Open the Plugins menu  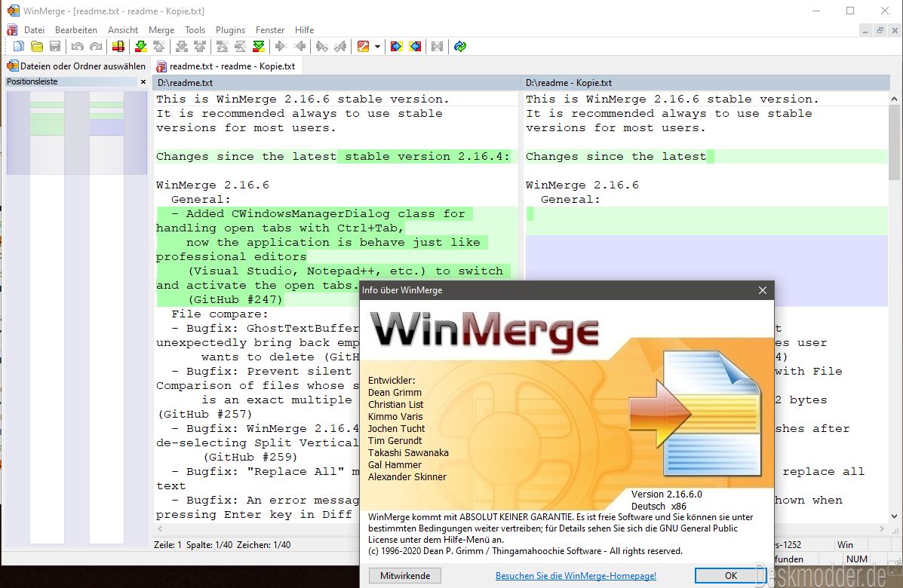230,30
